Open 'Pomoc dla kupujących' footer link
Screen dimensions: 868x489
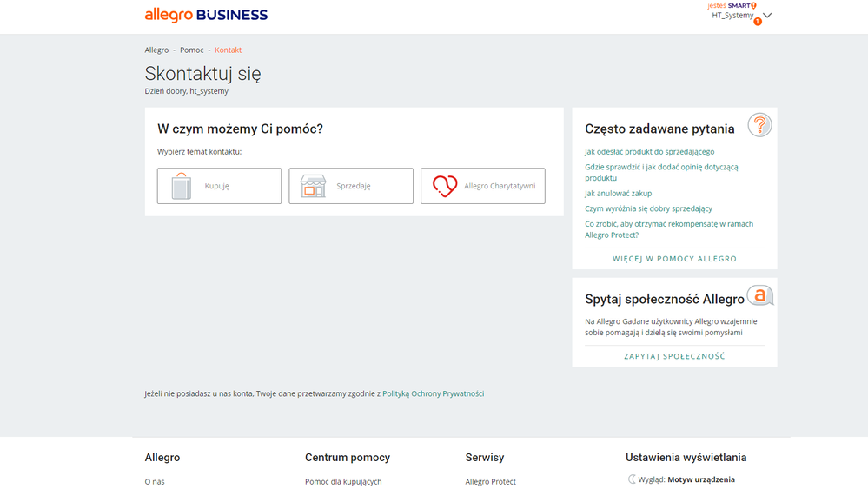point(343,481)
